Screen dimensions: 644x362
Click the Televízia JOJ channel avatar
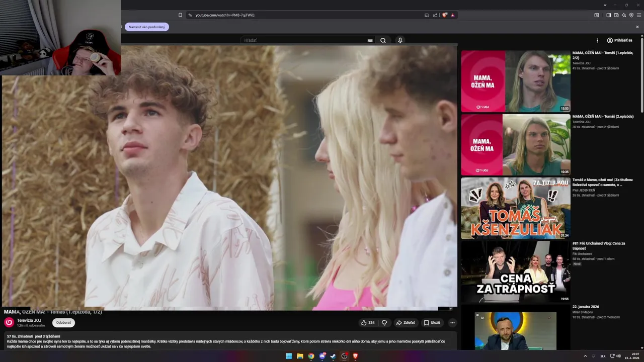pyautogui.click(x=9, y=323)
